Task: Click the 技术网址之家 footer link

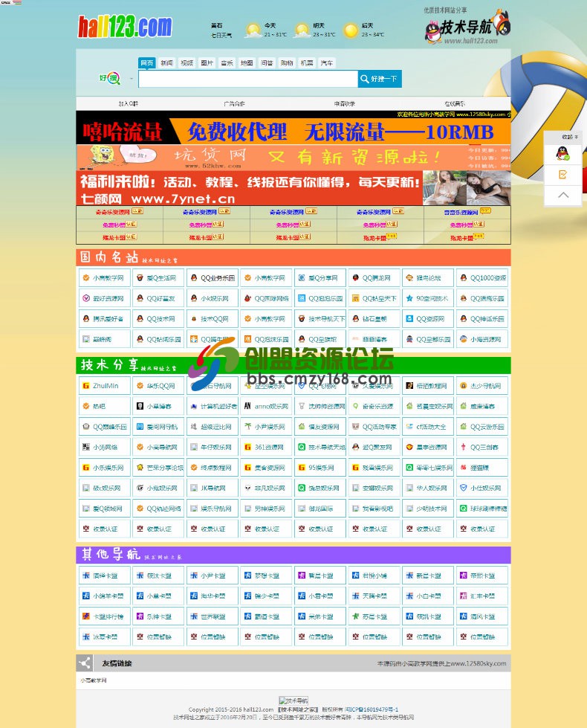Action: click(x=297, y=709)
